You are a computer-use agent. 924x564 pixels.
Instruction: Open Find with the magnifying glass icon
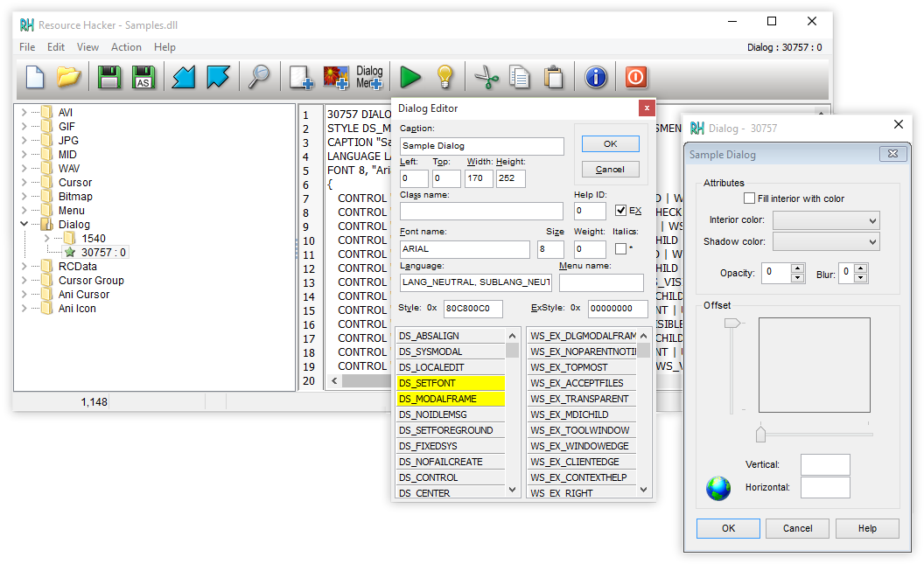259,77
